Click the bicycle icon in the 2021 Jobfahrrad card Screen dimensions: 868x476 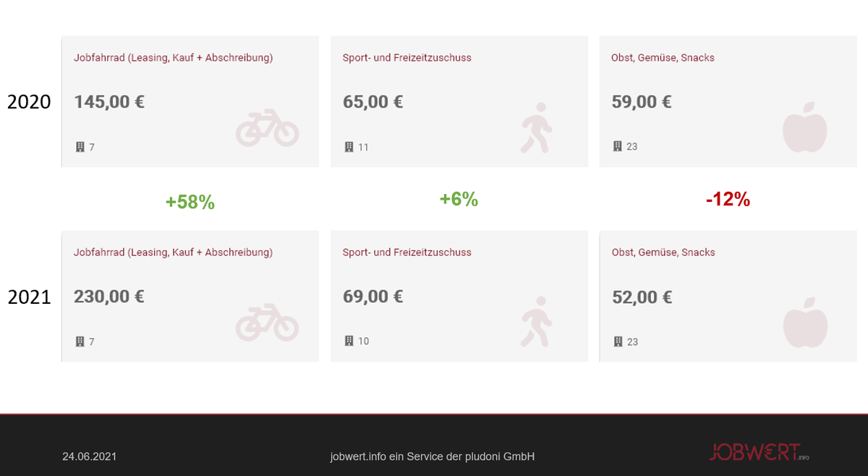(x=267, y=323)
